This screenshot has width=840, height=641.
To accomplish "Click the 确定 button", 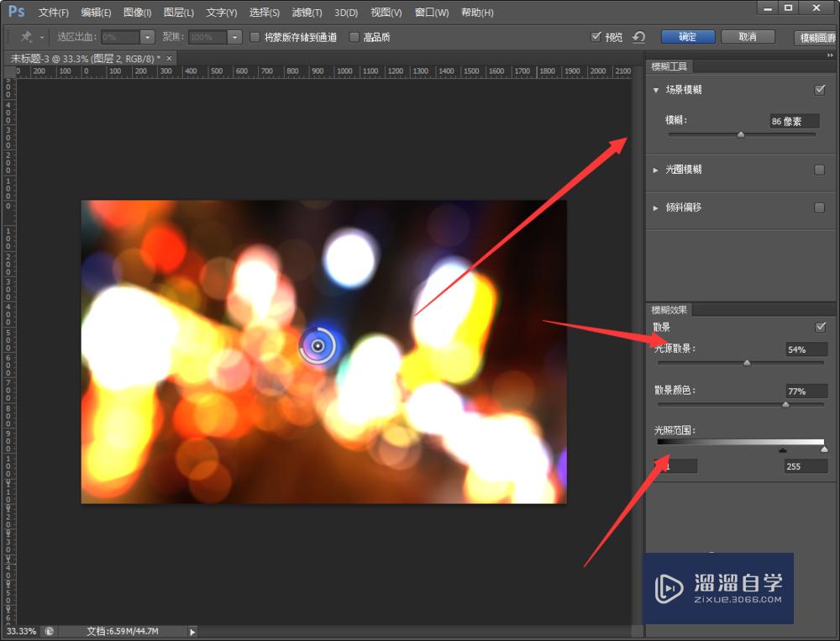I will 688,36.
